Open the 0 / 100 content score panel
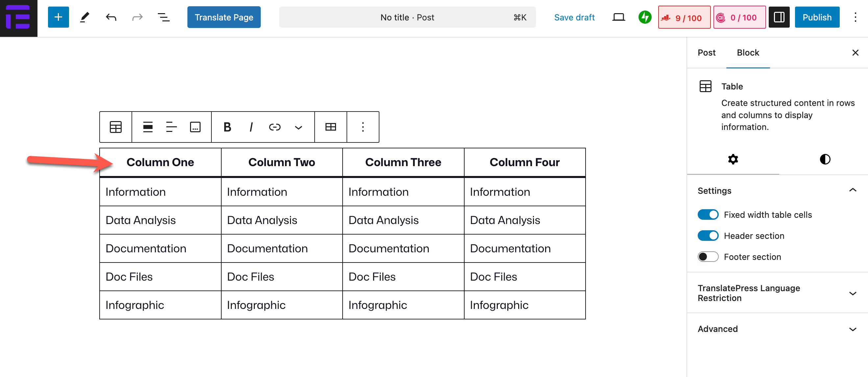The width and height of the screenshot is (868, 377). [x=739, y=17]
